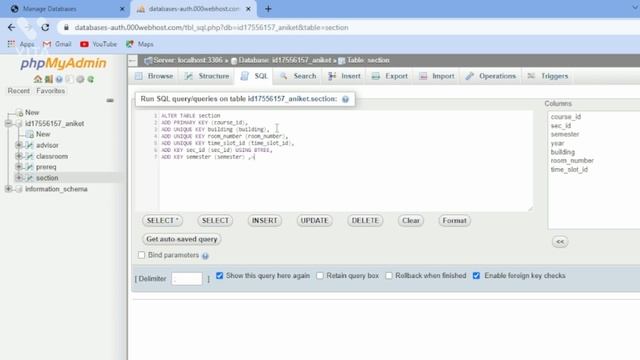Open the Structure tab
640x360 pixels.
(x=207, y=76)
